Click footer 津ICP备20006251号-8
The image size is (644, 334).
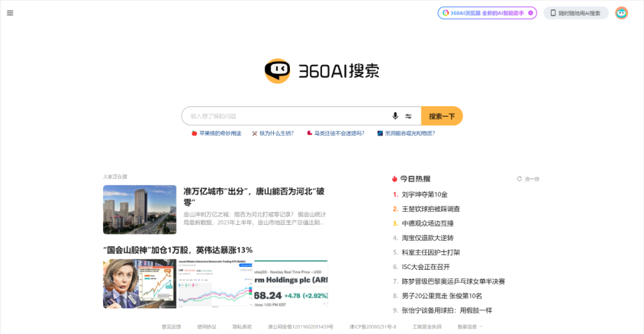pos(373,327)
